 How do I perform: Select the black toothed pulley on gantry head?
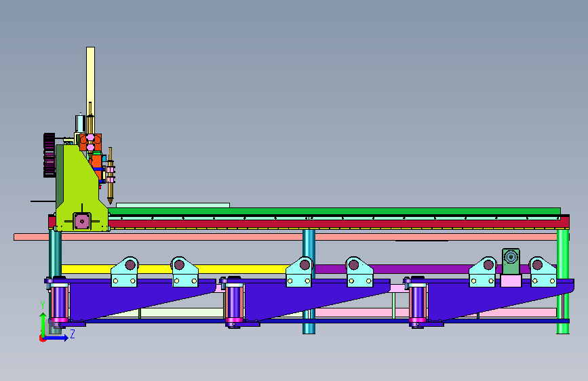coord(49,155)
